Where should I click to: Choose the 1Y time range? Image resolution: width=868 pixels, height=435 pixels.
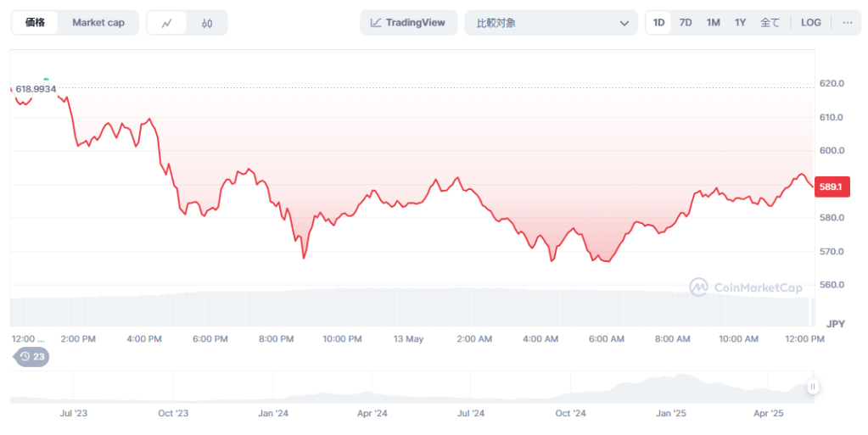pyautogui.click(x=740, y=23)
